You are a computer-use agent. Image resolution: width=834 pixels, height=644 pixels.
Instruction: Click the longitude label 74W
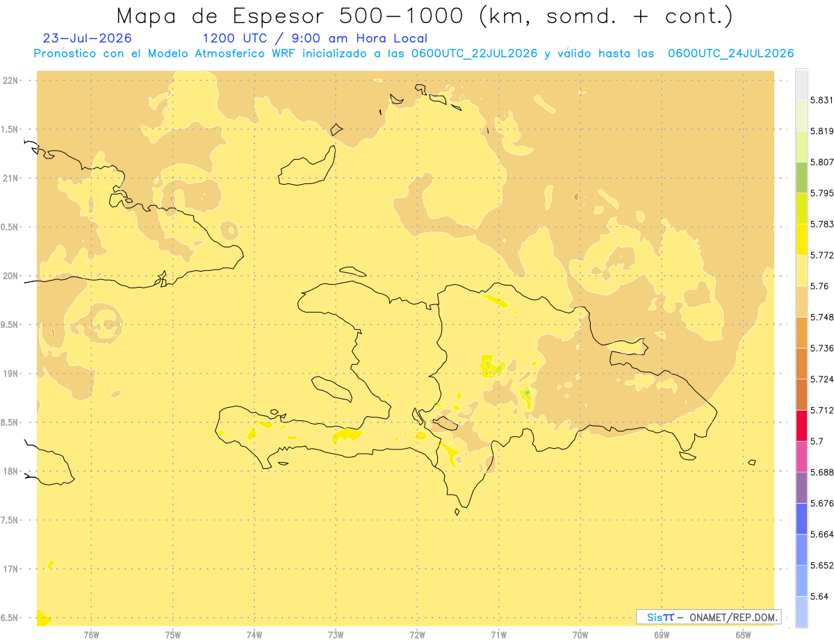point(254,634)
